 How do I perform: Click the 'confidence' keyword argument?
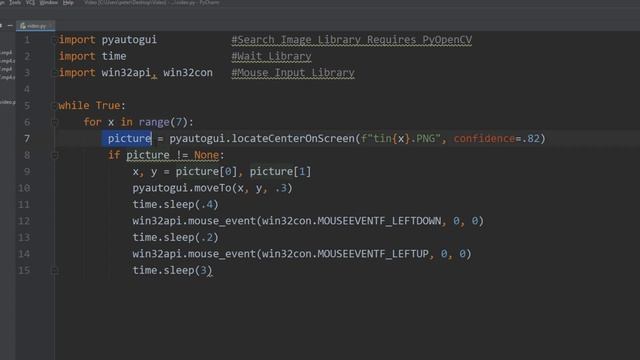coord(484,139)
